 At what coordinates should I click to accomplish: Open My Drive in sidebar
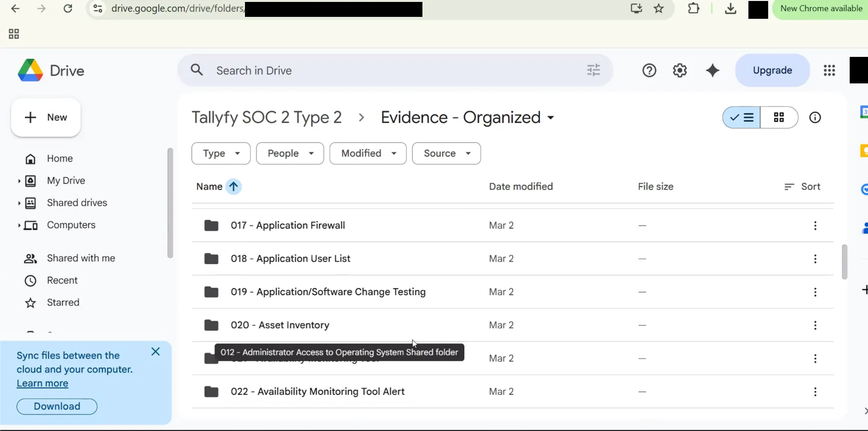pos(66,181)
